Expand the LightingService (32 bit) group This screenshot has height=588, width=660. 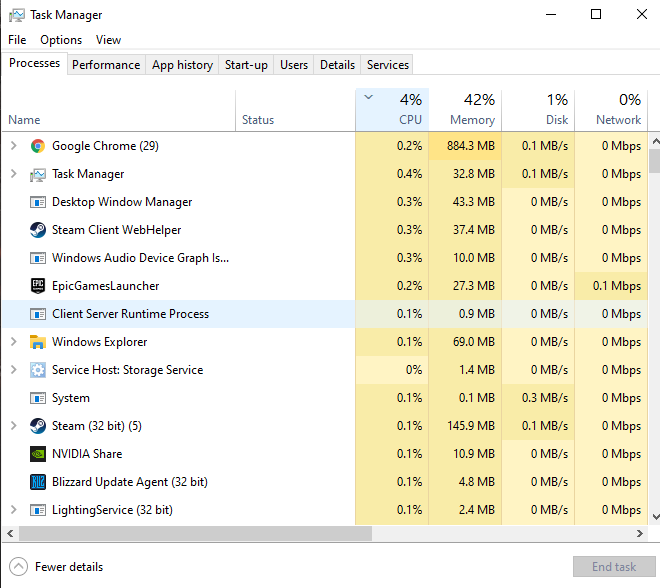click(x=13, y=510)
